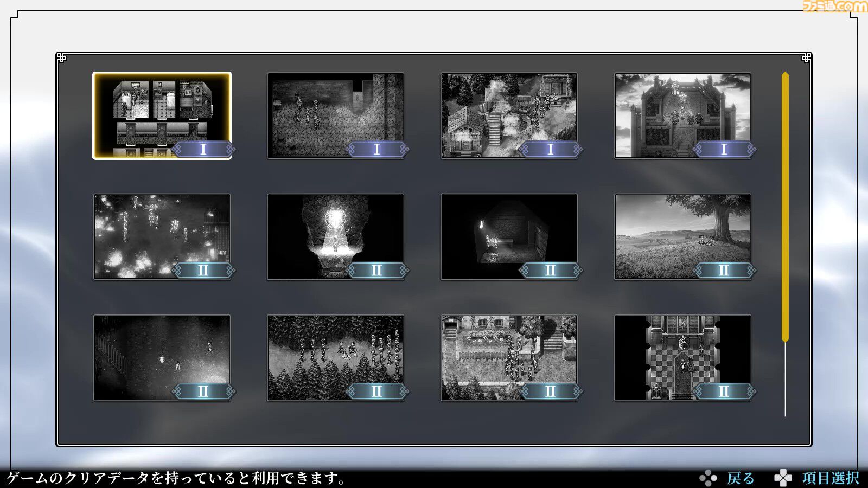Click the d-pad glyph beside 項目選択
Viewport: 868px width, 488px height.
click(783, 478)
